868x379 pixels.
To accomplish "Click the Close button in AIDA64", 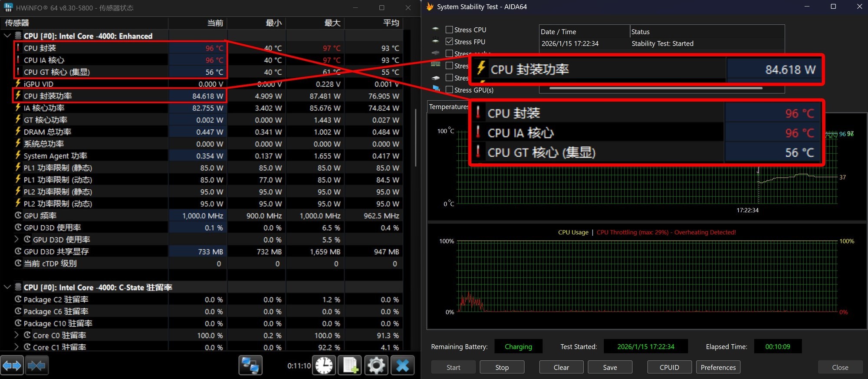I will (x=840, y=367).
